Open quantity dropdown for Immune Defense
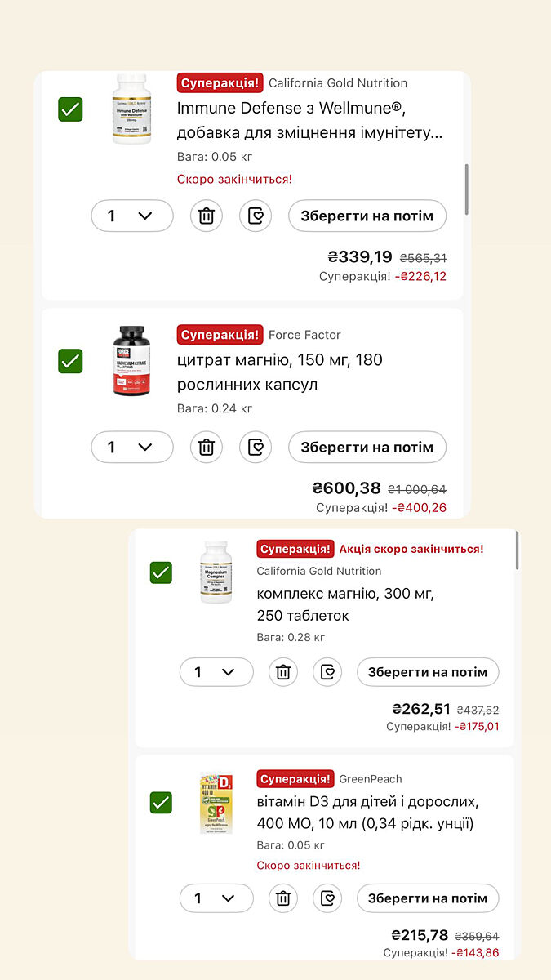Viewport: 551px width, 980px height. coord(132,216)
